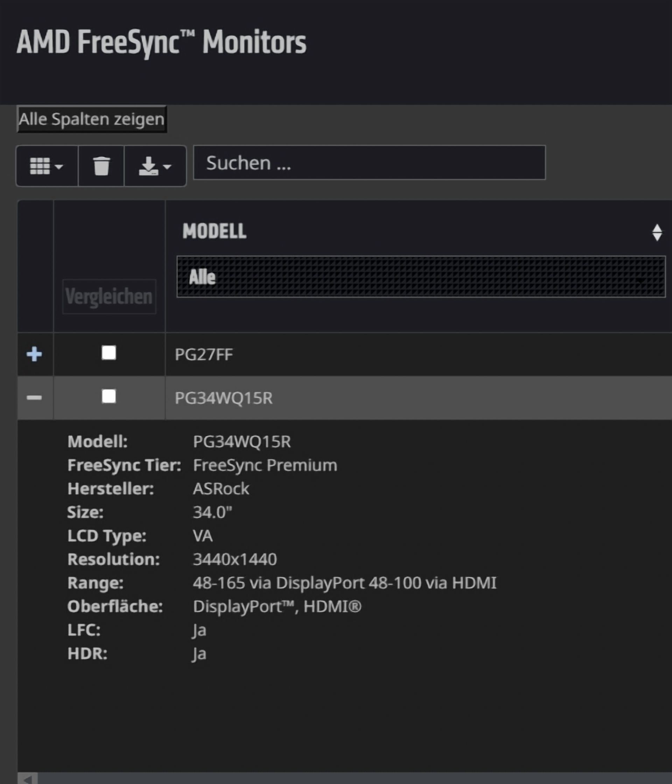Sort by the MODELL column arrows
This screenshot has width=672, height=784.
[x=657, y=232]
